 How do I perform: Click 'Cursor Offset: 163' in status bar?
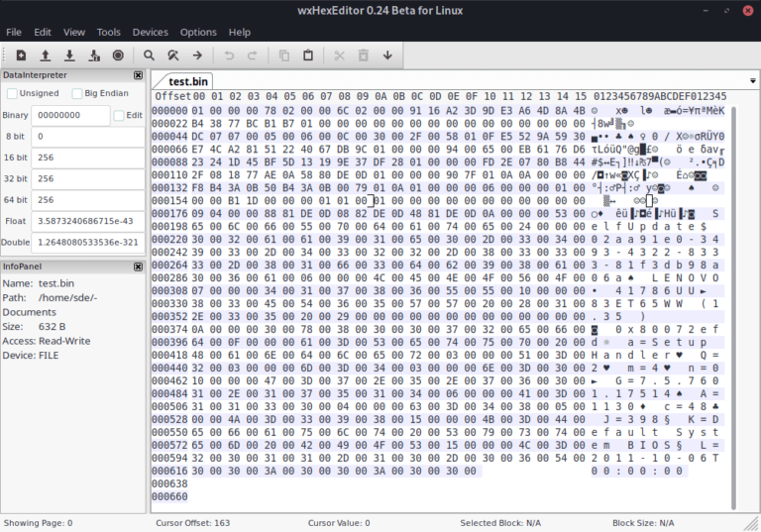192,523
